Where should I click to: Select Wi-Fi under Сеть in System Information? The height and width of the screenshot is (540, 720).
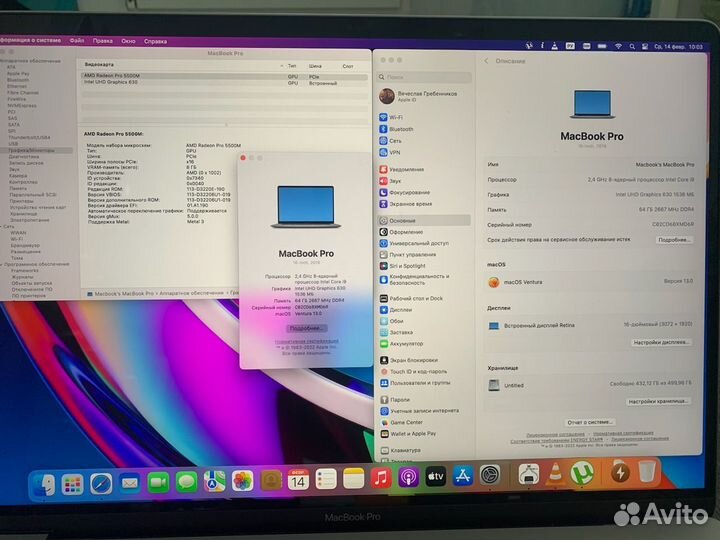coord(17,239)
